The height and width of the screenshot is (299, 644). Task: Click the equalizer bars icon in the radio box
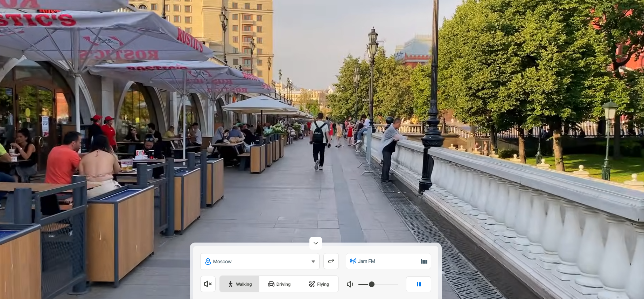[424, 261]
